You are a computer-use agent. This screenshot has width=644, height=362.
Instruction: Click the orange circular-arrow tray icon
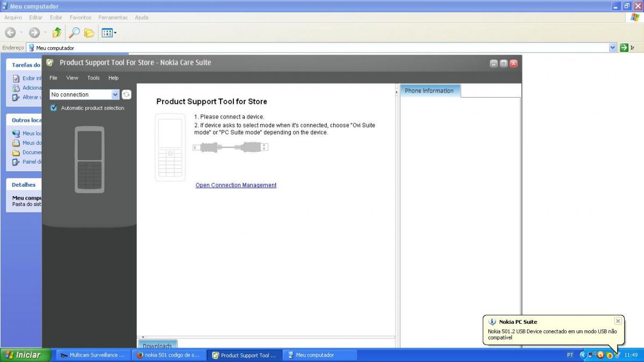(601, 355)
